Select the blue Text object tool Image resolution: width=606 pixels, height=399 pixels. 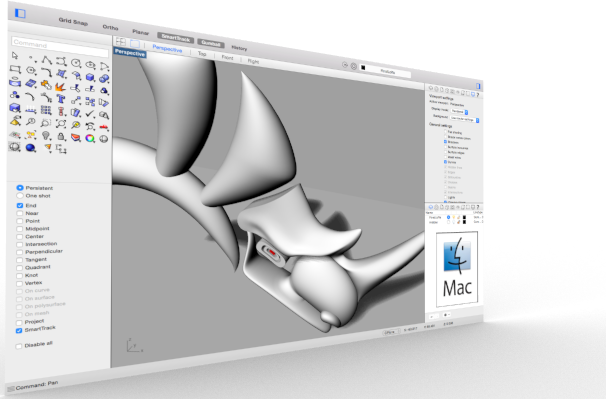click(x=61, y=99)
